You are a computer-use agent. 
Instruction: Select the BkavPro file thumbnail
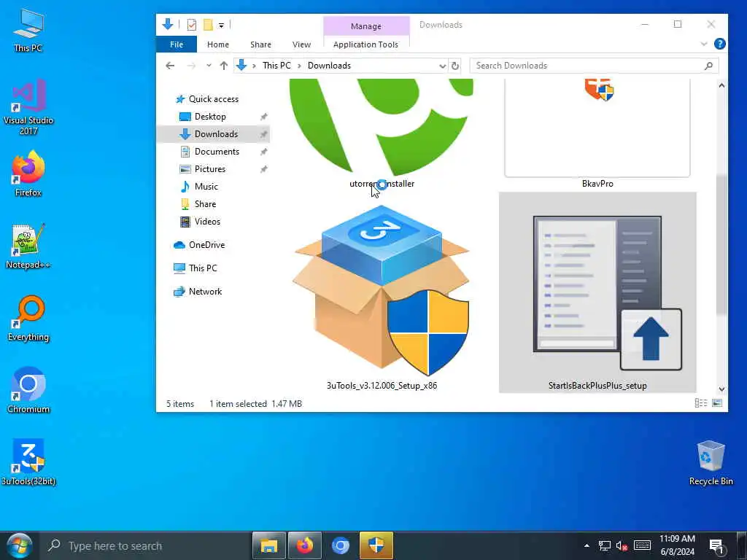[597, 133]
